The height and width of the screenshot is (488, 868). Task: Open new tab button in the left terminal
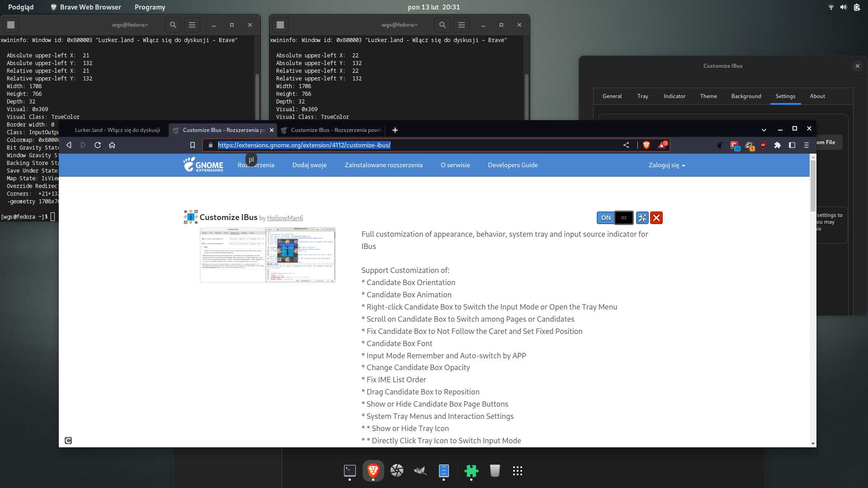11,25
